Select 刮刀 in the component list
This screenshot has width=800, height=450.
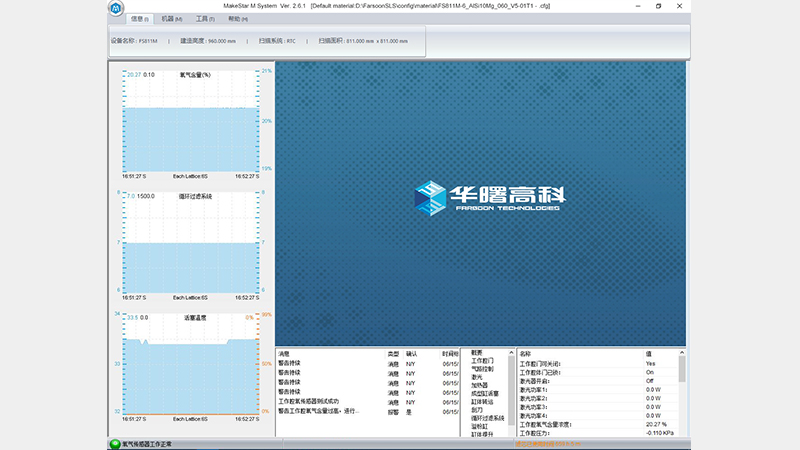(477, 410)
